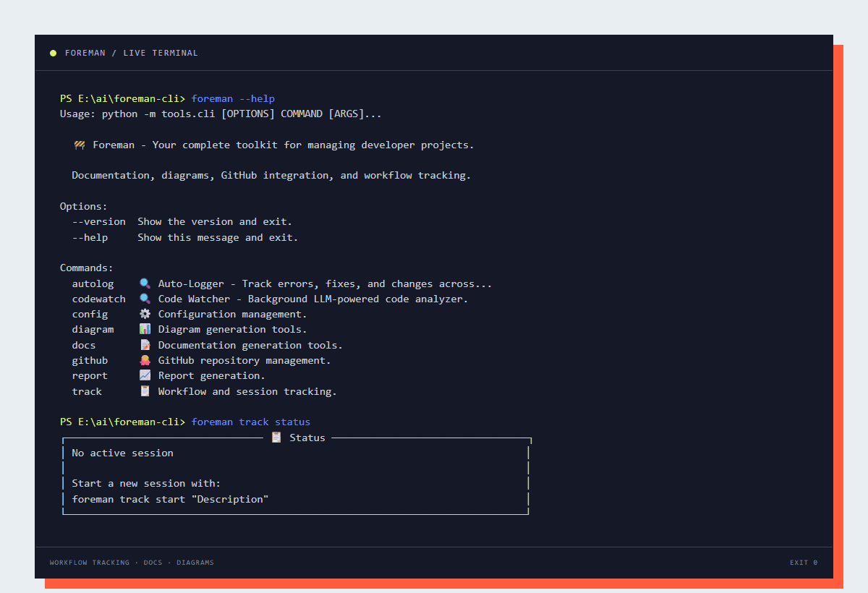Click the 'Options:' heading
Viewport: 868px width, 593px height.
point(84,206)
